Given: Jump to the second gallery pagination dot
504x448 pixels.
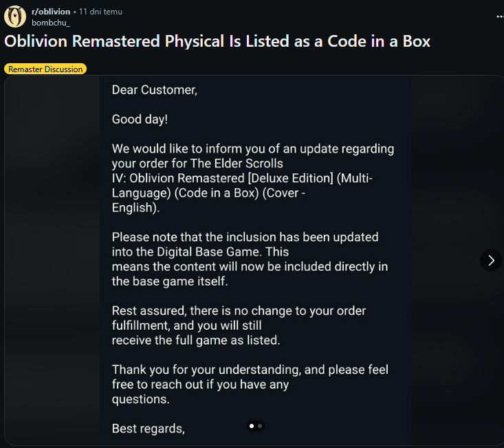Looking at the screenshot, I should 260,426.
